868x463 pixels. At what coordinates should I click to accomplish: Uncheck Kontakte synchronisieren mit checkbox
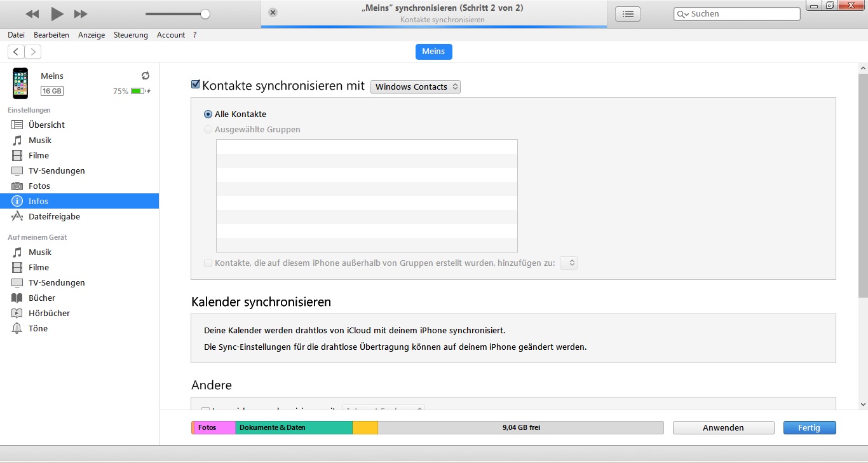pyautogui.click(x=196, y=85)
